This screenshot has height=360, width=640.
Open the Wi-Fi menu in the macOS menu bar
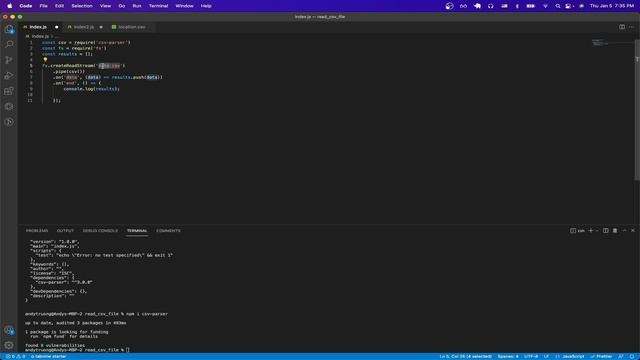pos(545,6)
